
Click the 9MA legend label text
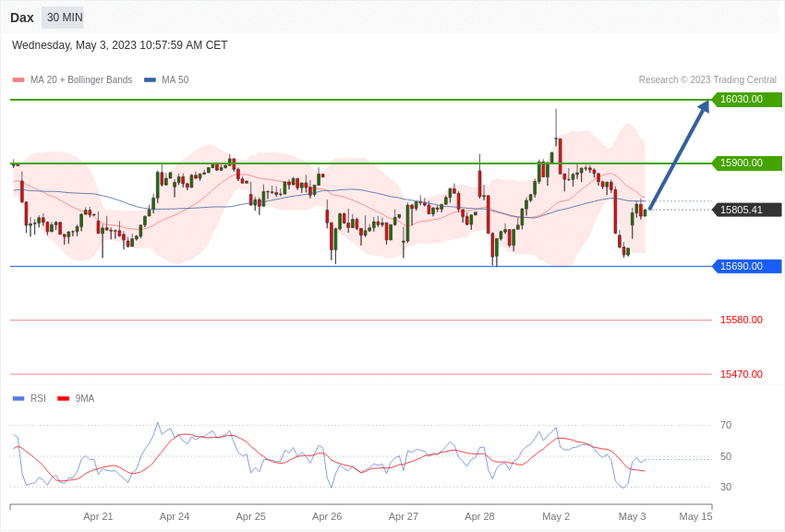tap(85, 398)
